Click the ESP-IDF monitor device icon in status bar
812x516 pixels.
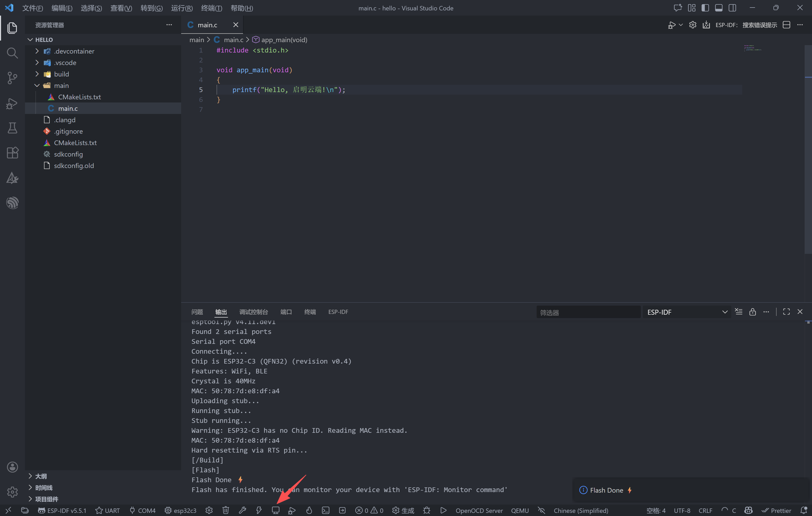[x=276, y=510]
